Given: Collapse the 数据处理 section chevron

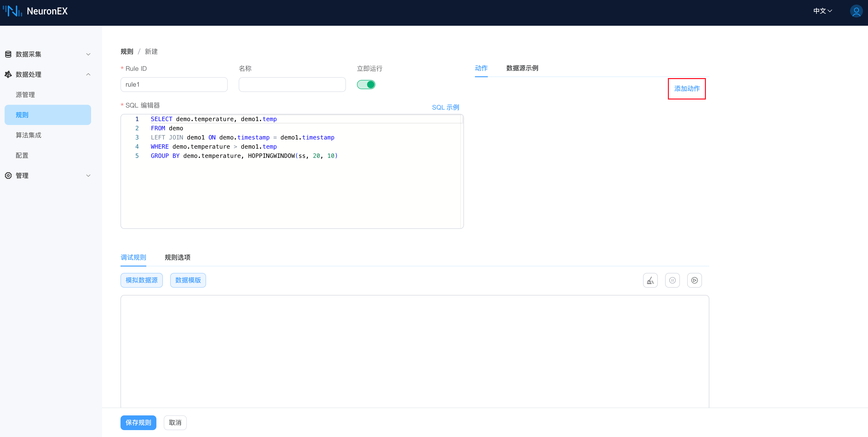Looking at the screenshot, I should tap(88, 74).
